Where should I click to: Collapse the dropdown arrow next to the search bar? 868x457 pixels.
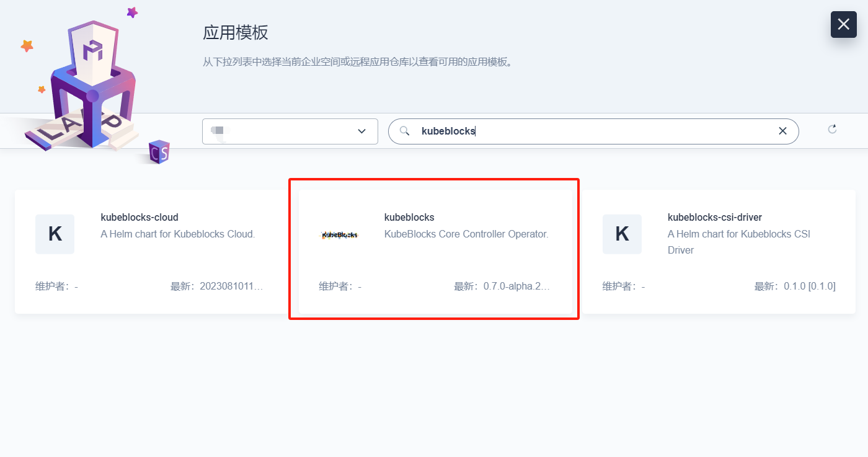361,131
